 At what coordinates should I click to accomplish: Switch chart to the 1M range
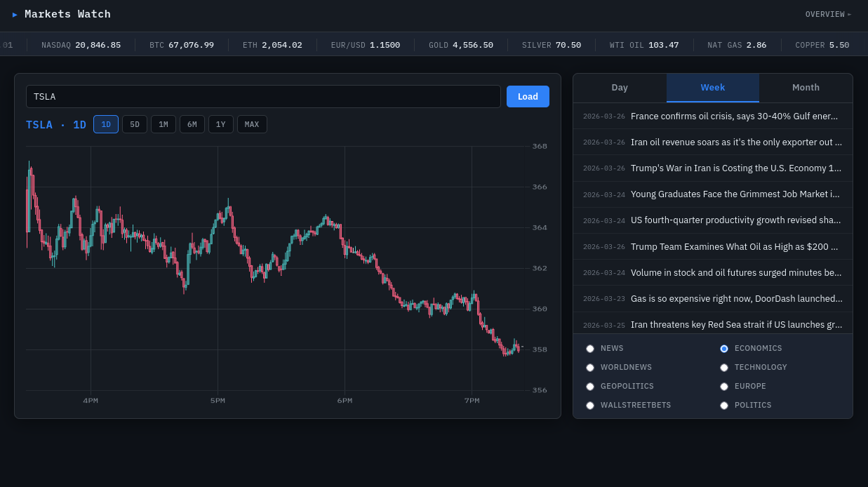pos(163,124)
